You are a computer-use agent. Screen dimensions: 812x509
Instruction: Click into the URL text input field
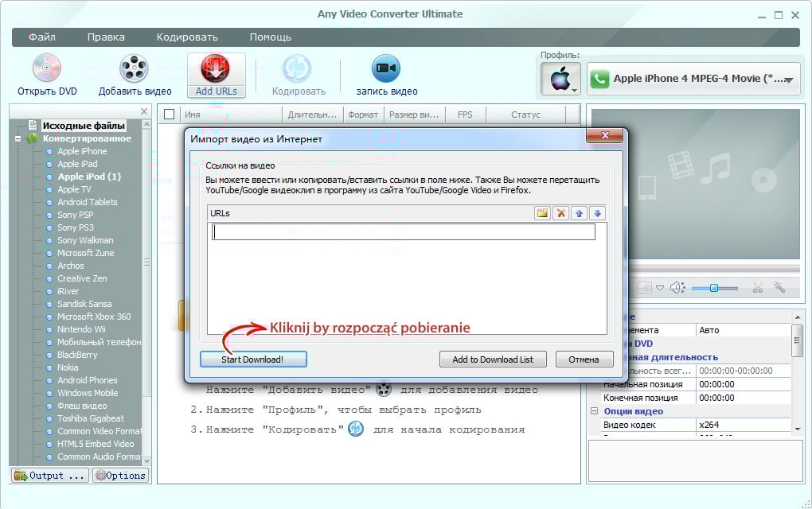pyautogui.click(x=404, y=231)
